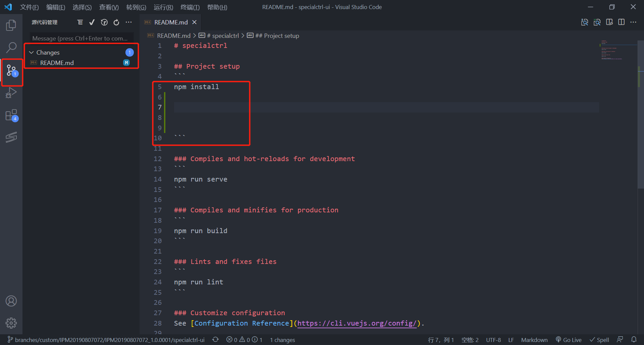Switch to the README.md editor tab
The width and height of the screenshot is (644, 345).
[x=171, y=22]
